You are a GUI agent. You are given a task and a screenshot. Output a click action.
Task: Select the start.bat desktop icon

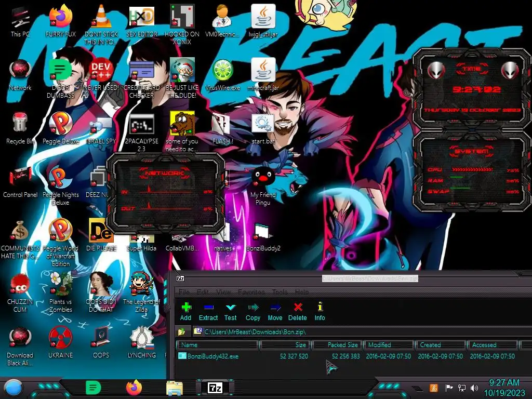tap(263, 128)
